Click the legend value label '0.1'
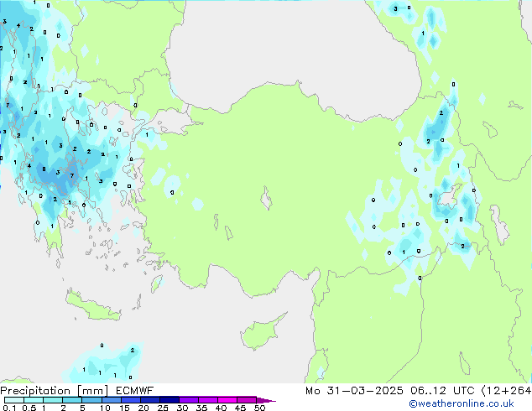532x411 pixels. [x=9, y=408]
